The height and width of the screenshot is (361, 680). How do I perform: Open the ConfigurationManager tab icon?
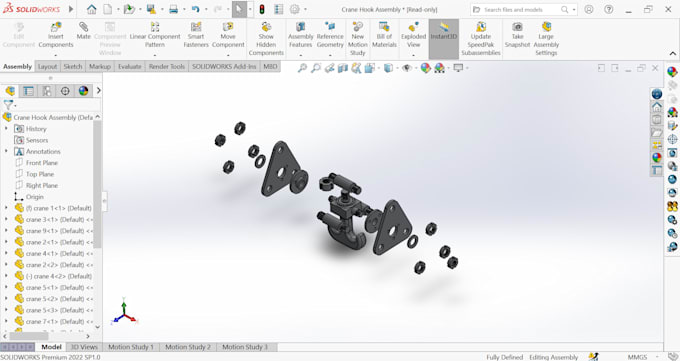[x=47, y=91]
